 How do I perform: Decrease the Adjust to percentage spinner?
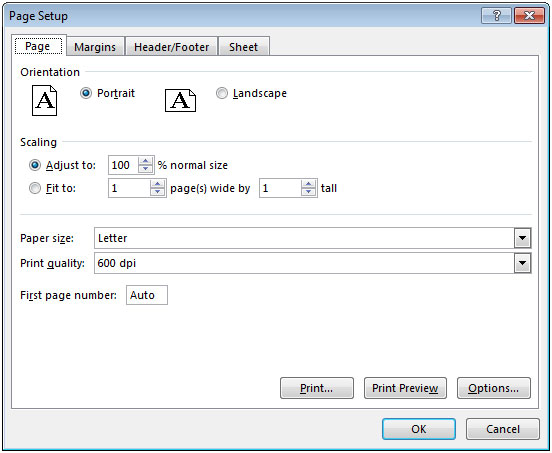pos(145,169)
